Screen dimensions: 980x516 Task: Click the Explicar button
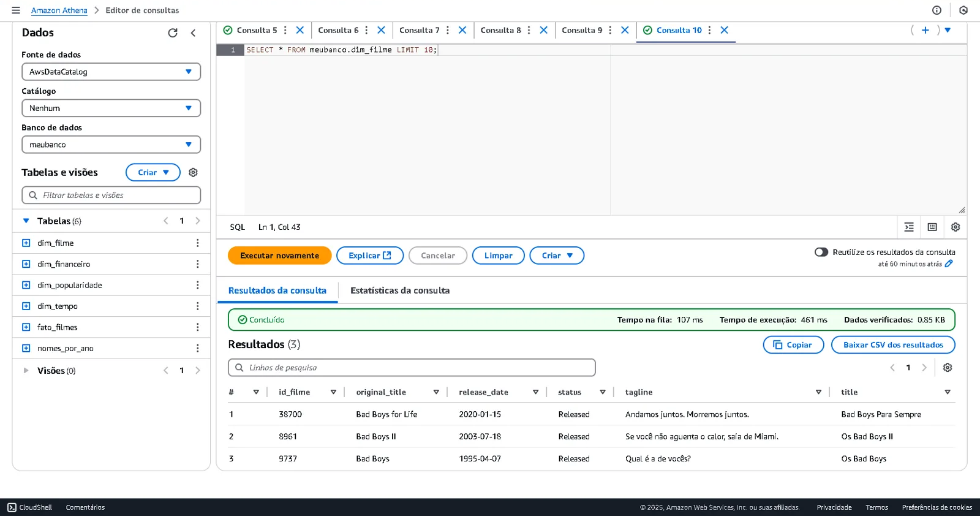click(370, 256)
